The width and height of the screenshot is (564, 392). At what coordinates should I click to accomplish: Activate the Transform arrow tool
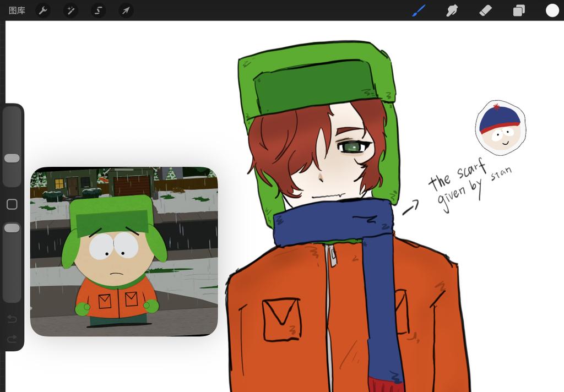tap(126, 10)
